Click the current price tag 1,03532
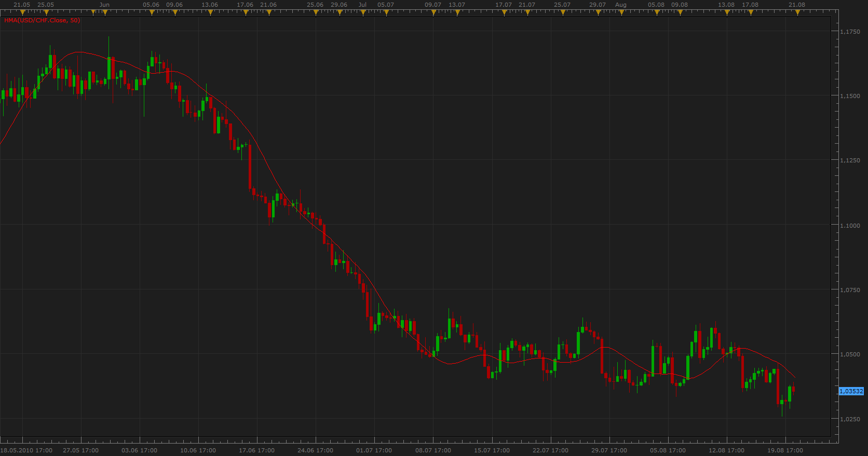This screenshot has height=456, width=868. coord(851,391)
